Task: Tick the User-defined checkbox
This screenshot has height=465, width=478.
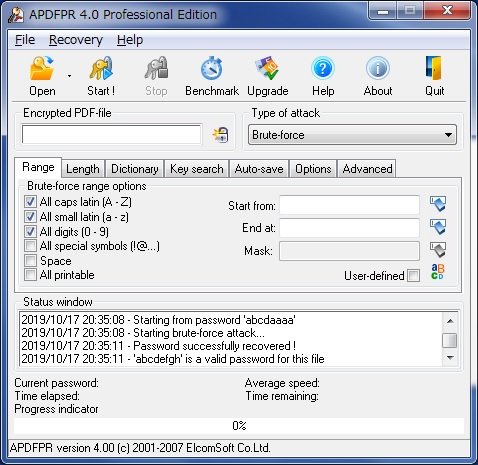Action: (414, 276)
